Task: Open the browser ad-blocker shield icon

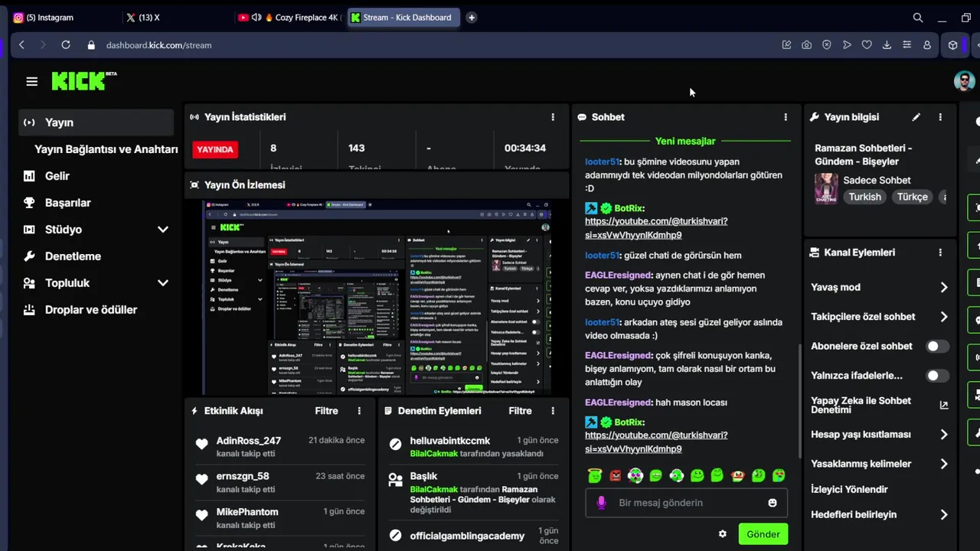Action: coord(827,45)
